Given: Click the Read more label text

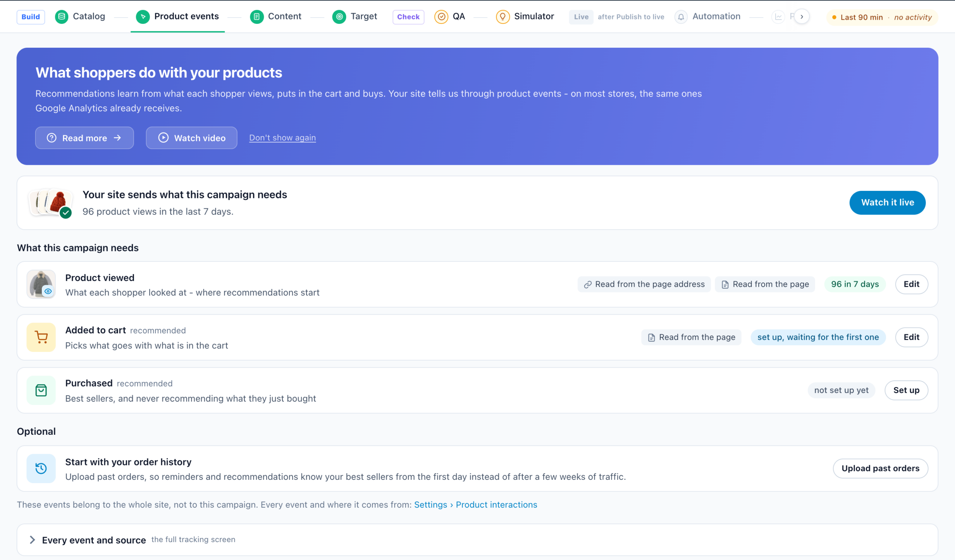Looking at the screenshot, I should tap(85, 138).
